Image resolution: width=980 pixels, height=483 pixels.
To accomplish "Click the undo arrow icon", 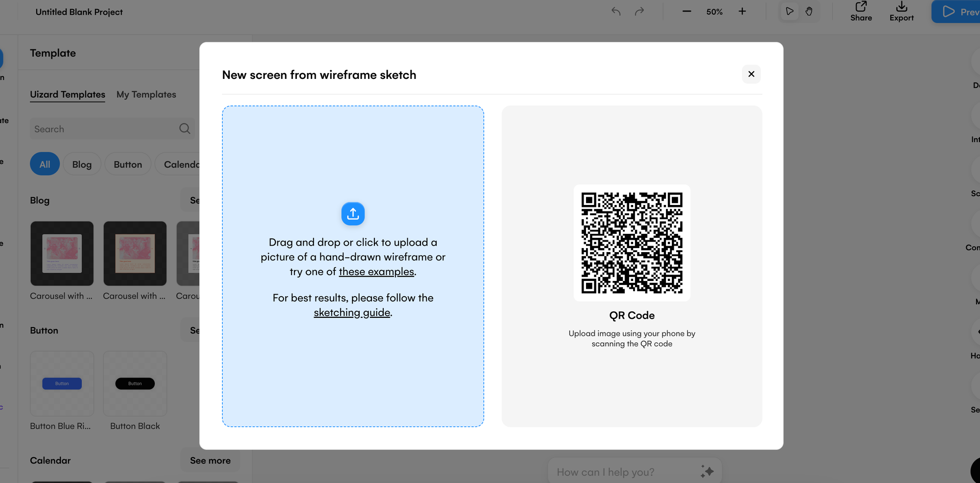I will tap(616, 11).
